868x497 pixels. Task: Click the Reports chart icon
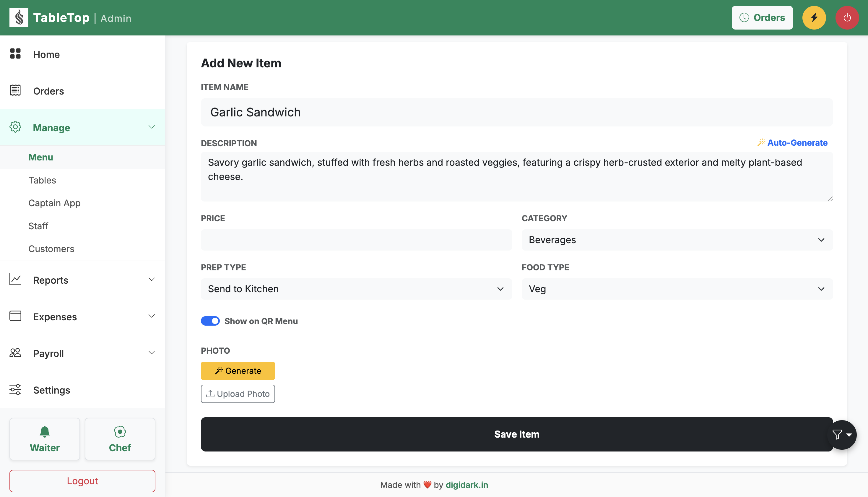pyautogui.click(x=15, y=279)
